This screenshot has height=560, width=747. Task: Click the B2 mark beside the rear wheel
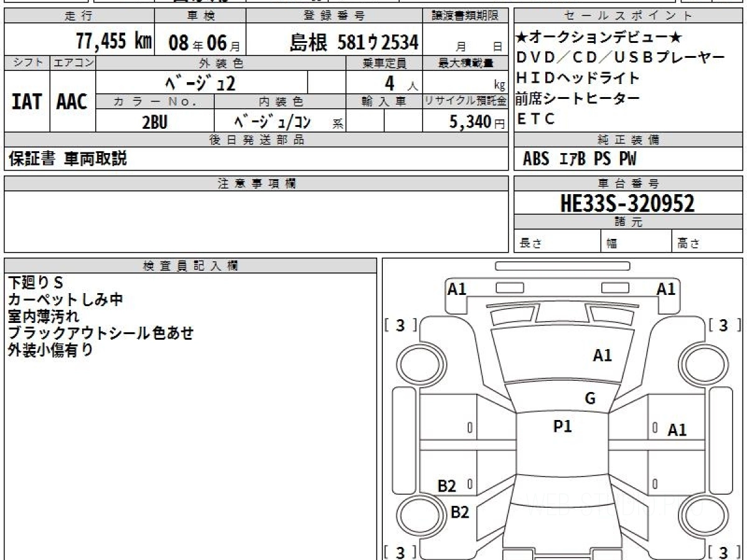click(459, 512)
